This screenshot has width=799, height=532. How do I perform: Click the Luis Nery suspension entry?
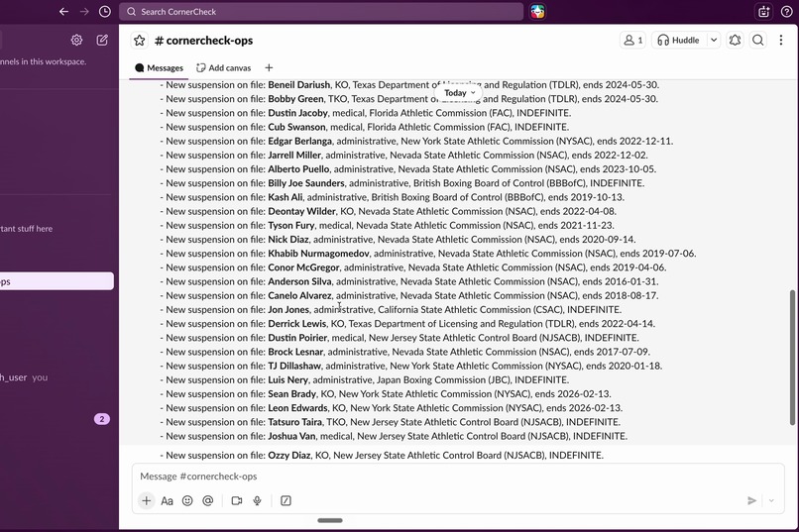[365, 379]
